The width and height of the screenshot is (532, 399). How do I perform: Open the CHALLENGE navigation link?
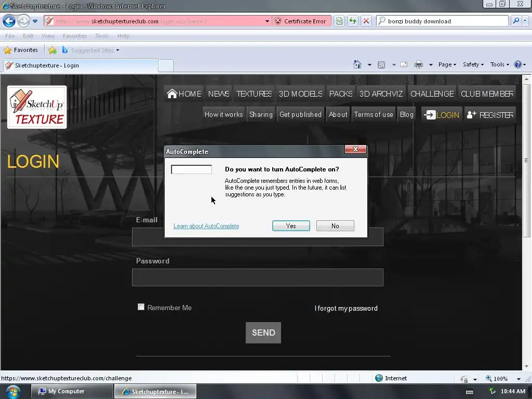point(432,94)
